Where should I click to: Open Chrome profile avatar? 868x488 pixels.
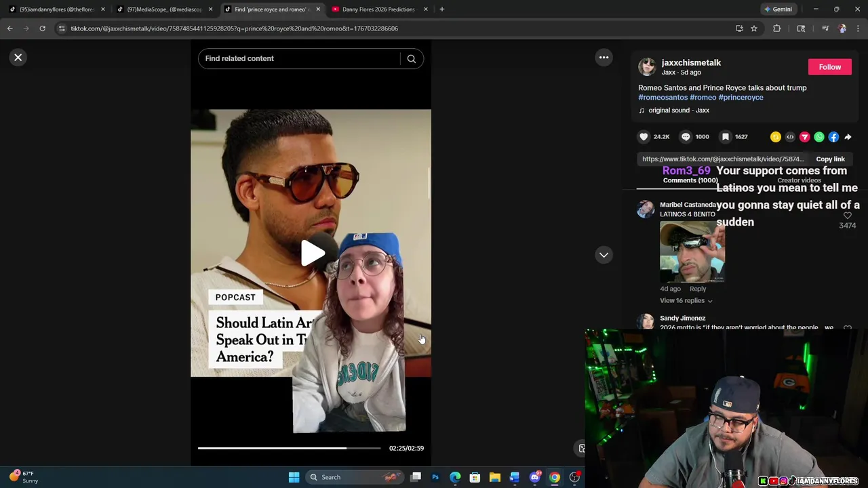(842, 28)
